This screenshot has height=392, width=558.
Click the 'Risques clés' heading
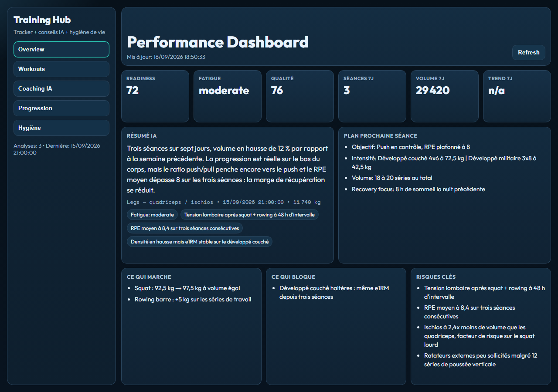point(436,277)
